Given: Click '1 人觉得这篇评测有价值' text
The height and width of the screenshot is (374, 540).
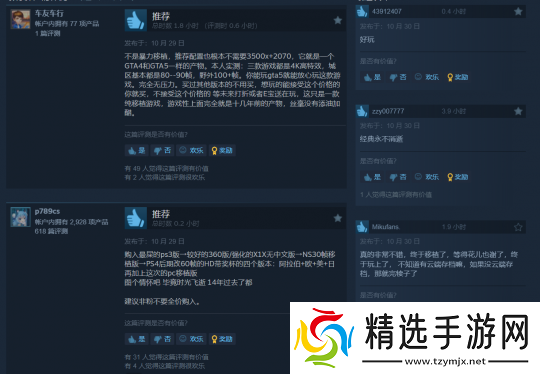Looking at the screenshot, I should coord(396,195).
